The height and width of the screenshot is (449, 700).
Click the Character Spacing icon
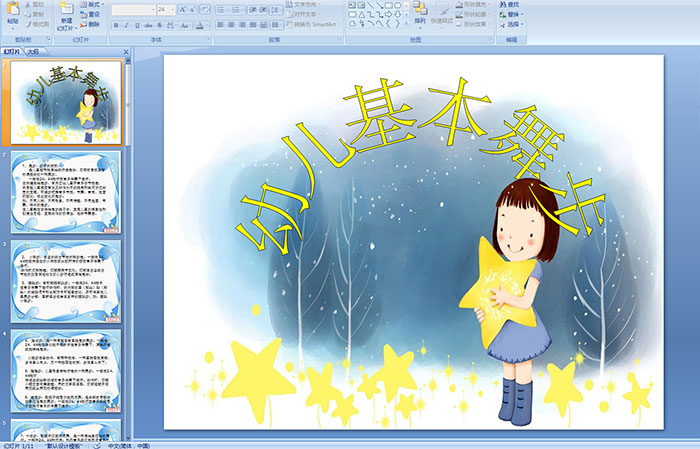pyautogui.click(x=171, y=25)
